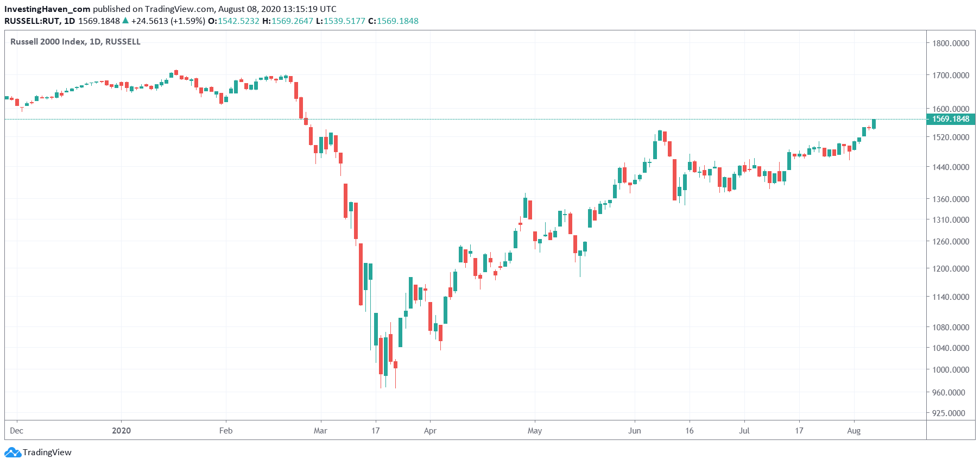This screenshot has height=465, width=980.
Task: Click the RUSSELL:RUT, 1D symbol text
Action: click(40, 21)
